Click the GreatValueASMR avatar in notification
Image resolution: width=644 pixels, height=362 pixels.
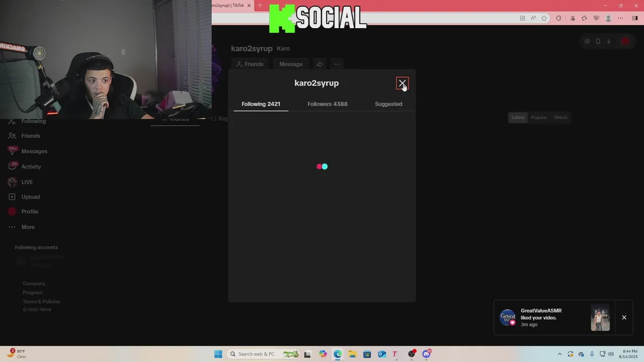(x=508, y=317)
